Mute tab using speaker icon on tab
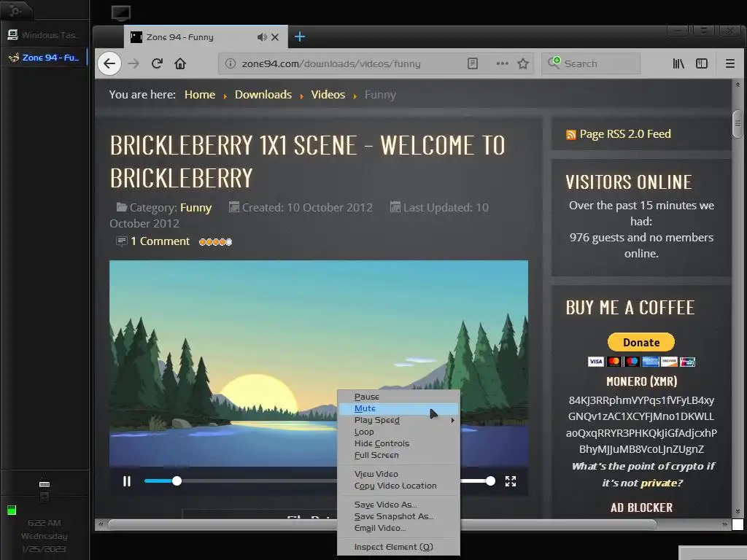Screen dimensions: 747x560 [x=262, y=37]
